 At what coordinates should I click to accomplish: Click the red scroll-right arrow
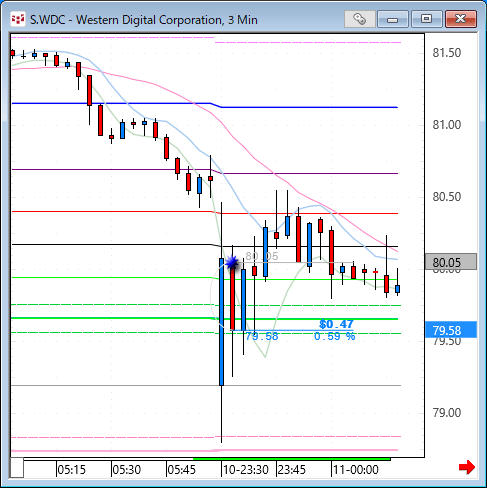click(467, 467)
